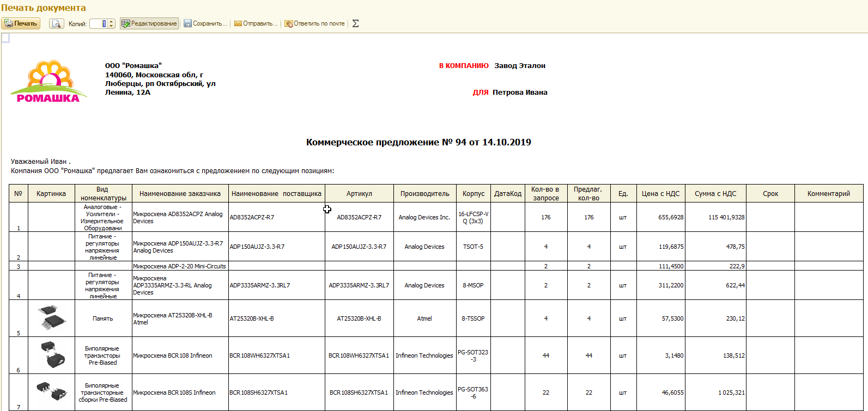Screen dimensions: 868x411
Task: Toggle Редактирование editing mode
Action: click(x=149, y=23)
